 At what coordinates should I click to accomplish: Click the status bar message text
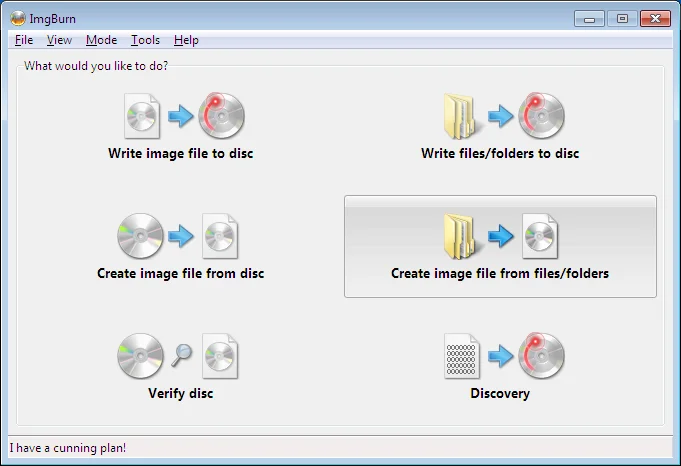pos(68,448)
